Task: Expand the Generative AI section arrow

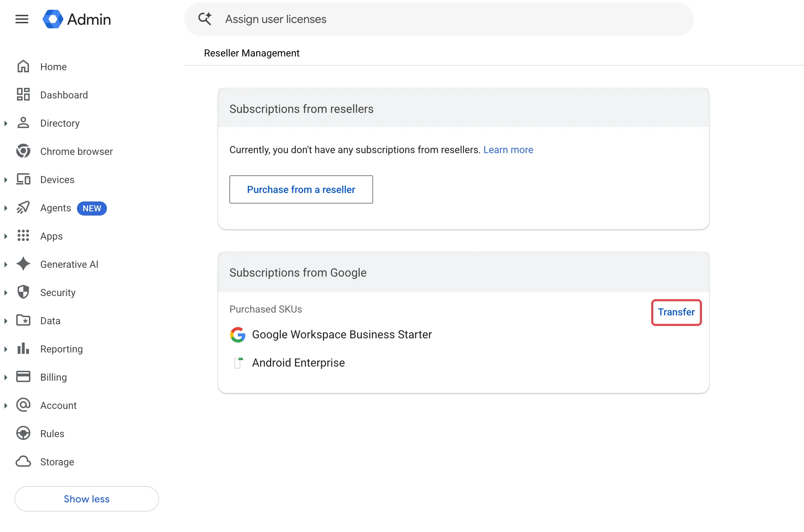Action: point(6,264)
